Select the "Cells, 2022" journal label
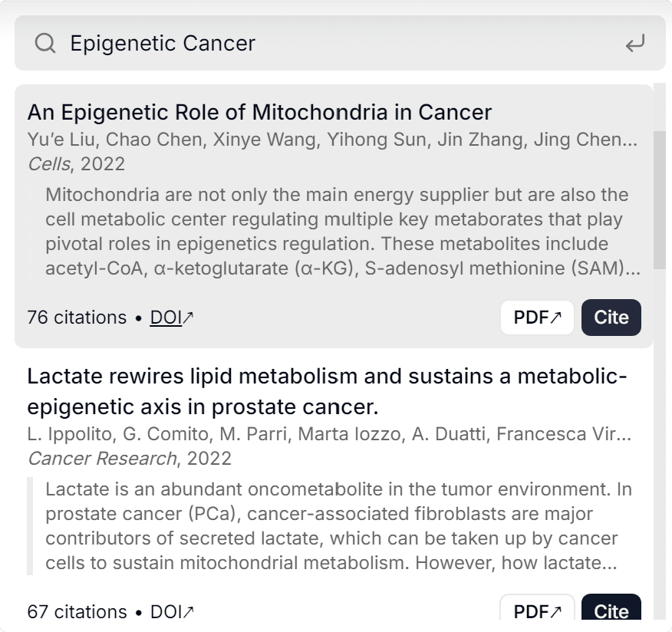 click(x=76, y=163)
